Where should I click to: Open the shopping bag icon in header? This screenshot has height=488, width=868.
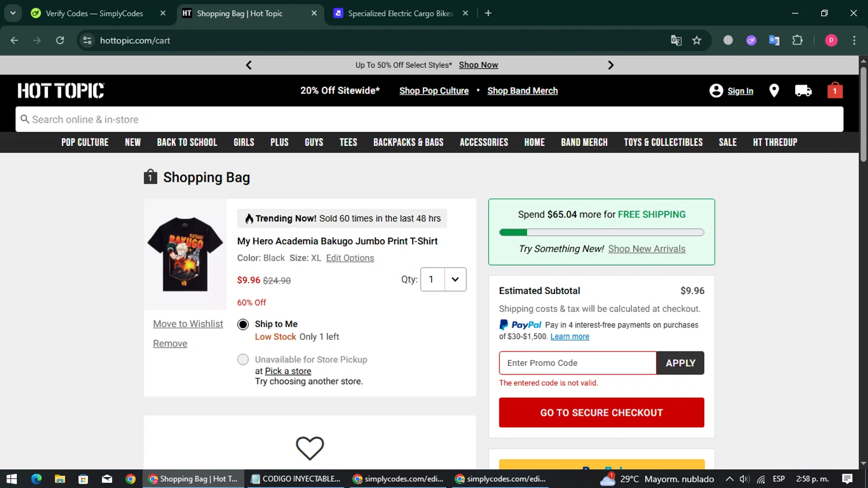coord(834,90)
